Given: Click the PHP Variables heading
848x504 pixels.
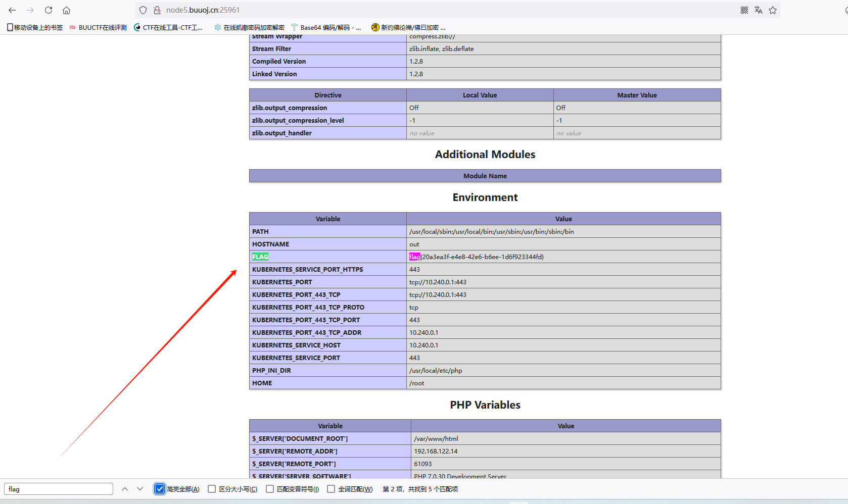Looking at the screenshot, I should (485, 405).
